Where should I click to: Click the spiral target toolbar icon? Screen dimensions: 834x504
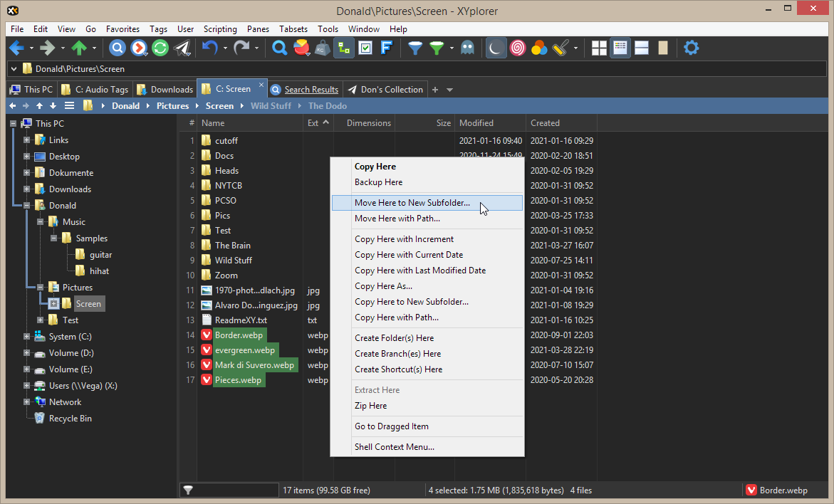[518, 48]
